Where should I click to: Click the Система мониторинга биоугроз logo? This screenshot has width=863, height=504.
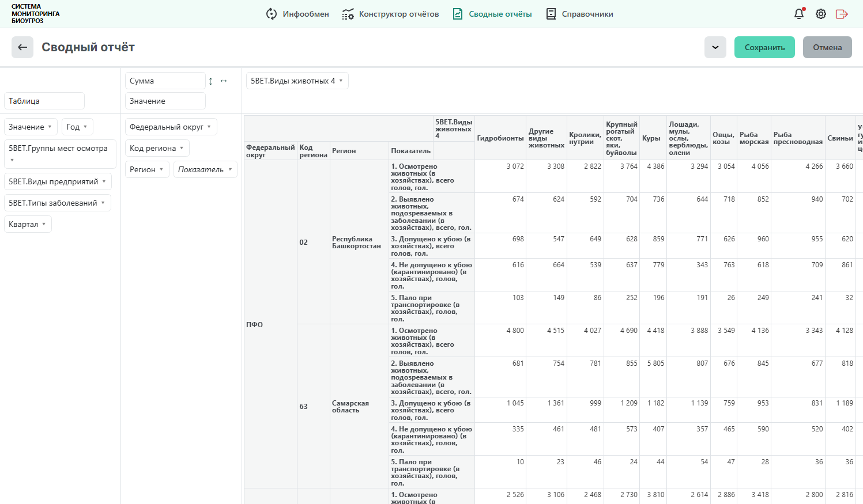tap(35, 14)
